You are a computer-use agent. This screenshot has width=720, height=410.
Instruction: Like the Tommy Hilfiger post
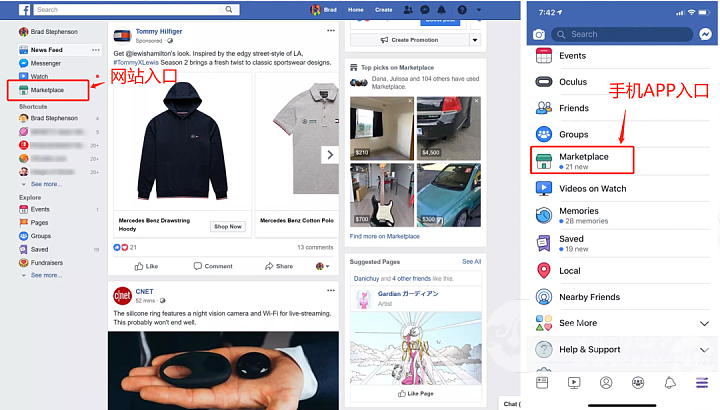coord(146,266)
